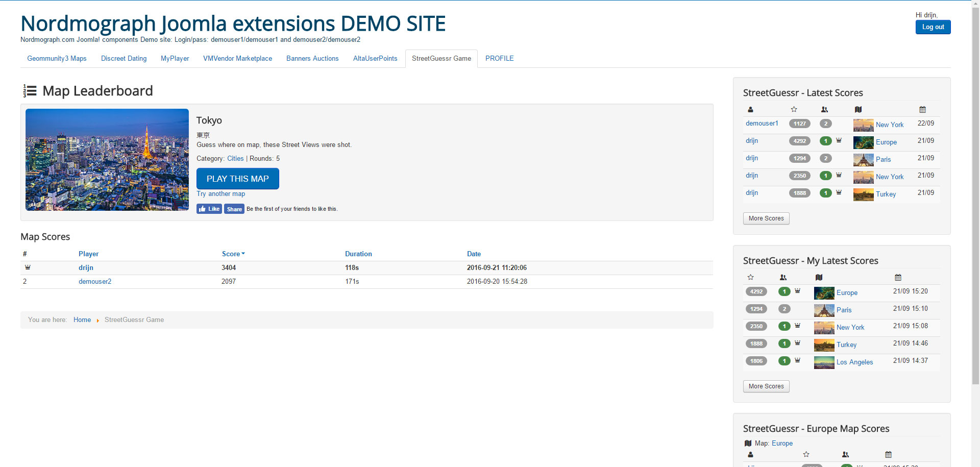Click player icon header in Latest Scores
980x467 pixels.
point(750,110)
